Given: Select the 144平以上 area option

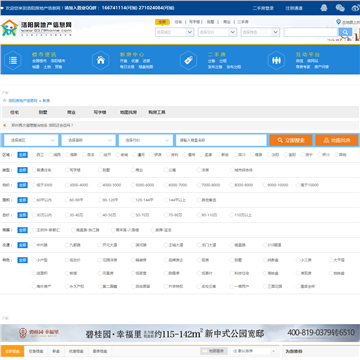Looking at the screenshot, I should click(175, 200).
